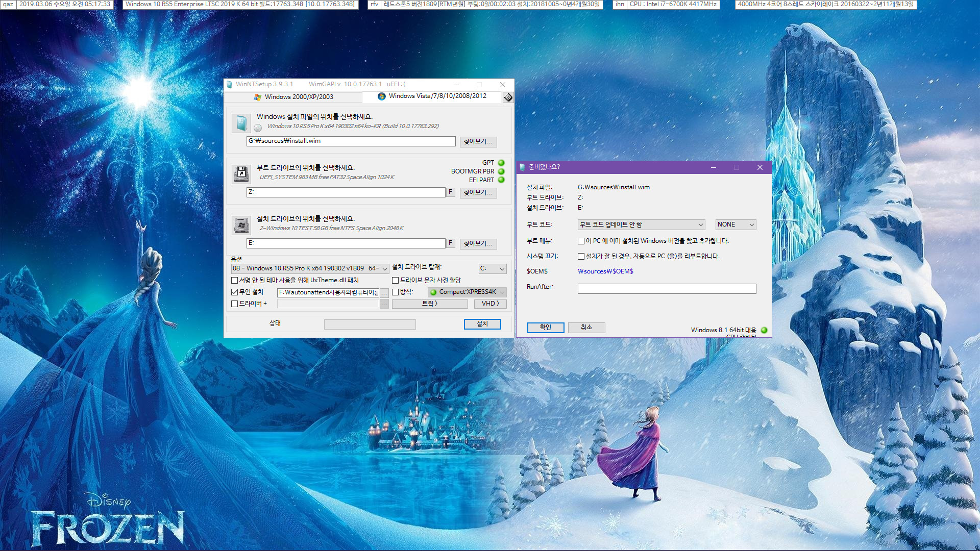
Task: Click the Windows installation source box icon
Action: (241, 123)
